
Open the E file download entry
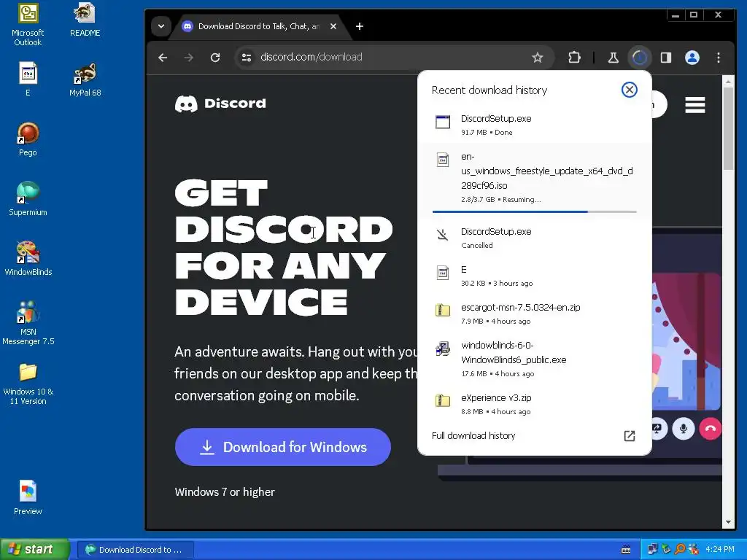pos(534,276)
